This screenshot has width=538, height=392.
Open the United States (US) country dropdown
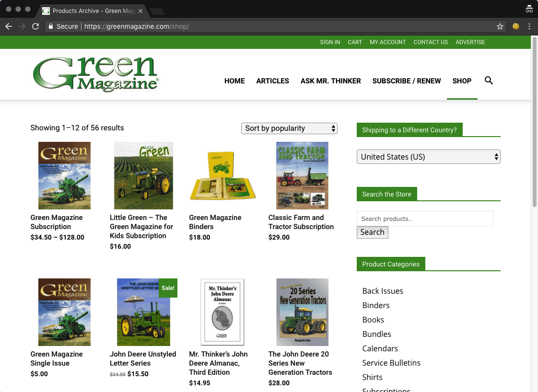pos(429,157)
